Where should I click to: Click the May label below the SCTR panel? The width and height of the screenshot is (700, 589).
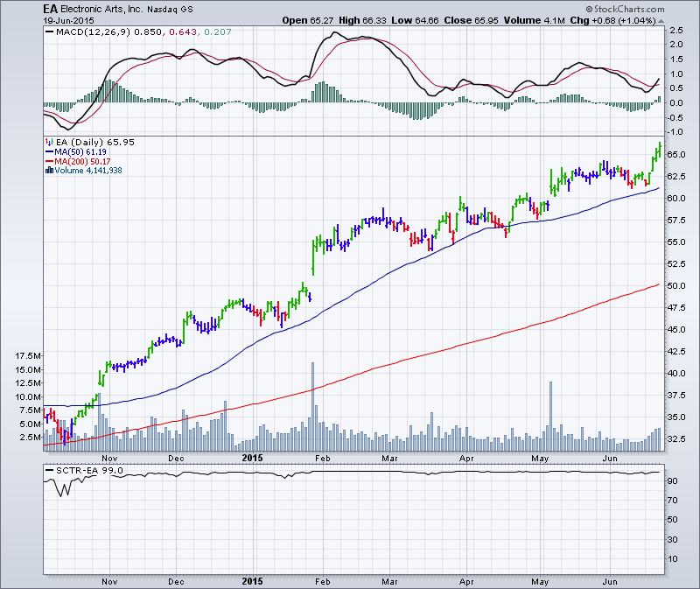point(540,581)
